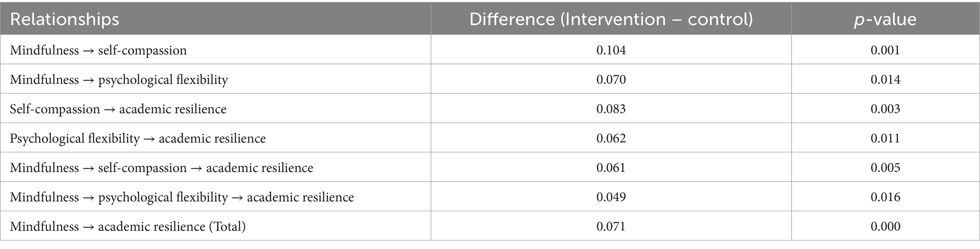
Task: Click the Difference (Intervention – control) header
Action: click(611, 19)
